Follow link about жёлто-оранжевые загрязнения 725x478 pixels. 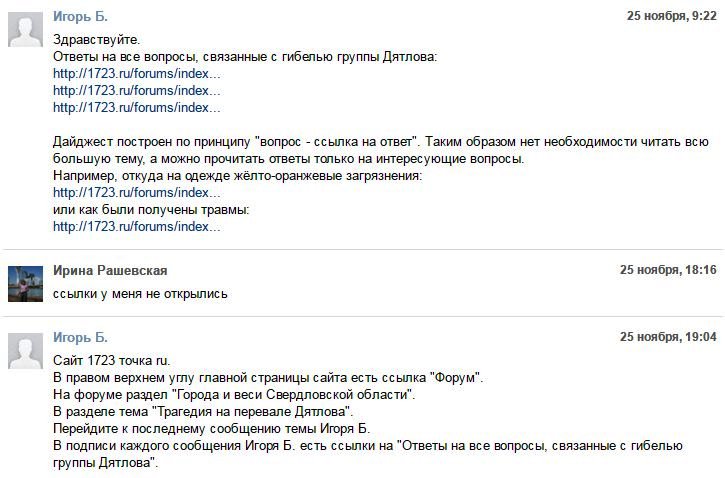pos(136,192)
